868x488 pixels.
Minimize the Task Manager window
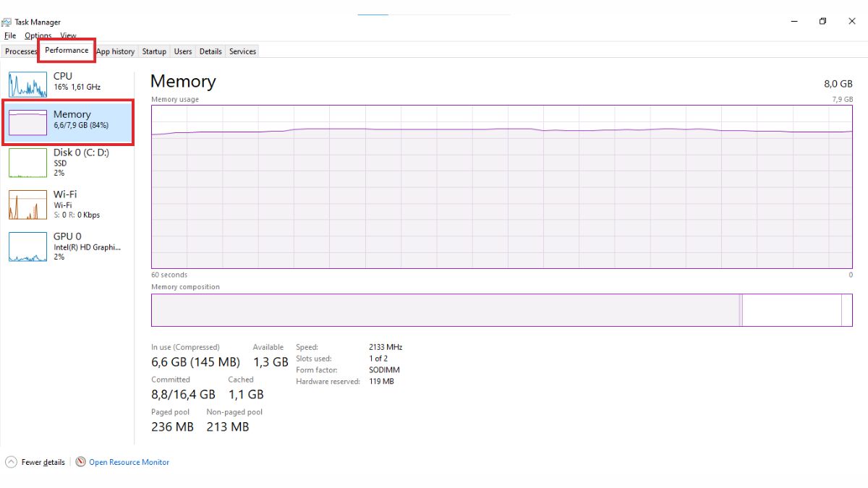coord(793,22)
